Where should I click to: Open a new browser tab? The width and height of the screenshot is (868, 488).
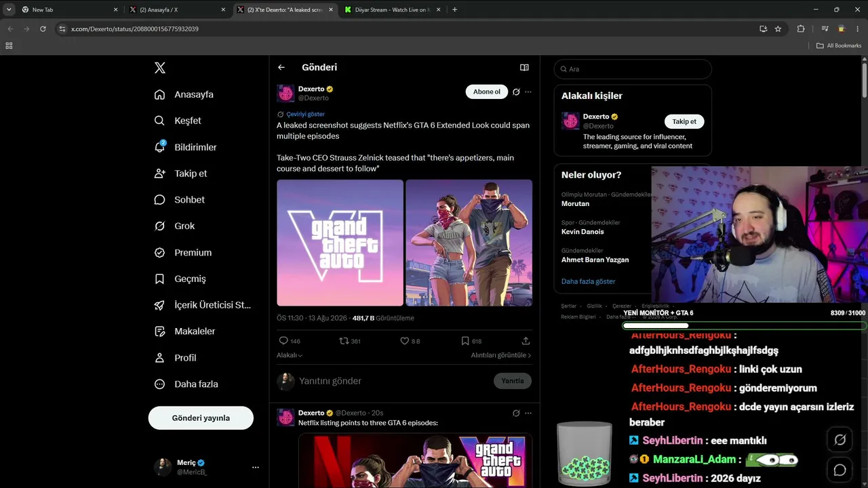pyautogui.click(x=454, y=9)
